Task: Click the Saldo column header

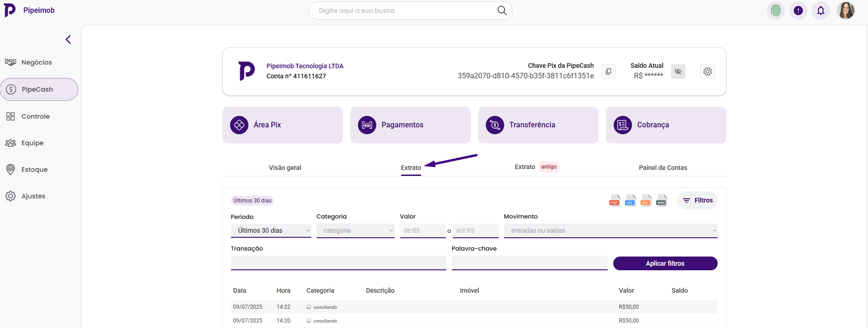Action: click(x=680, y=290)
